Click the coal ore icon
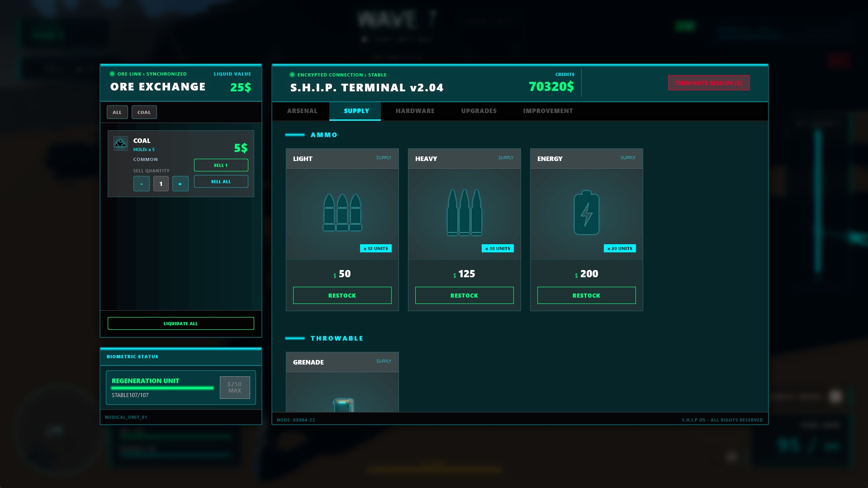Screen dimensions: 868x488 tap(120, 143)
